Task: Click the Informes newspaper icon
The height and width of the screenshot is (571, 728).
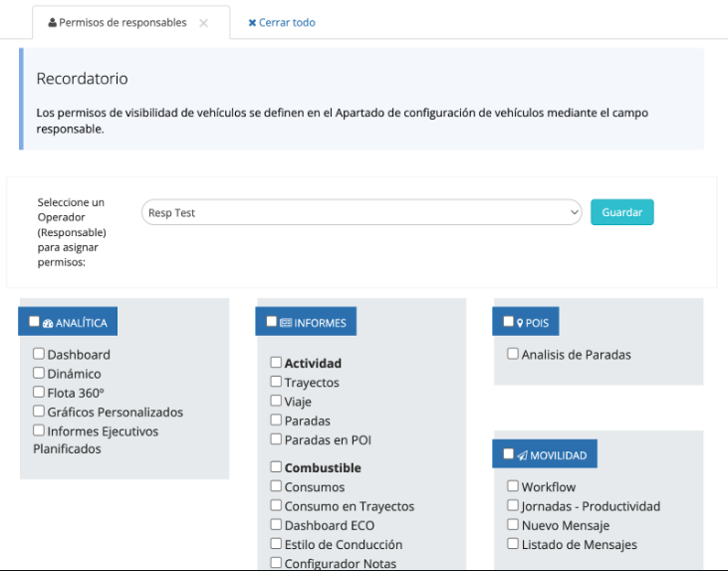Action: (286, 323)
